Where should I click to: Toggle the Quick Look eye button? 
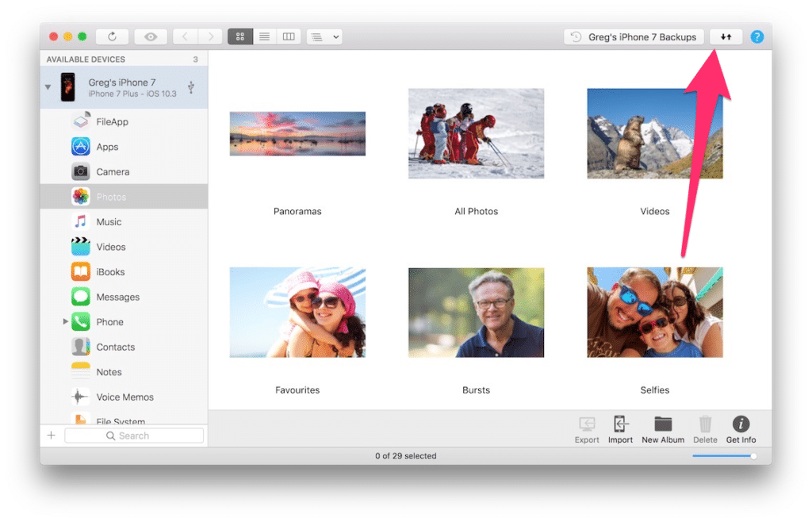point(150,36)
